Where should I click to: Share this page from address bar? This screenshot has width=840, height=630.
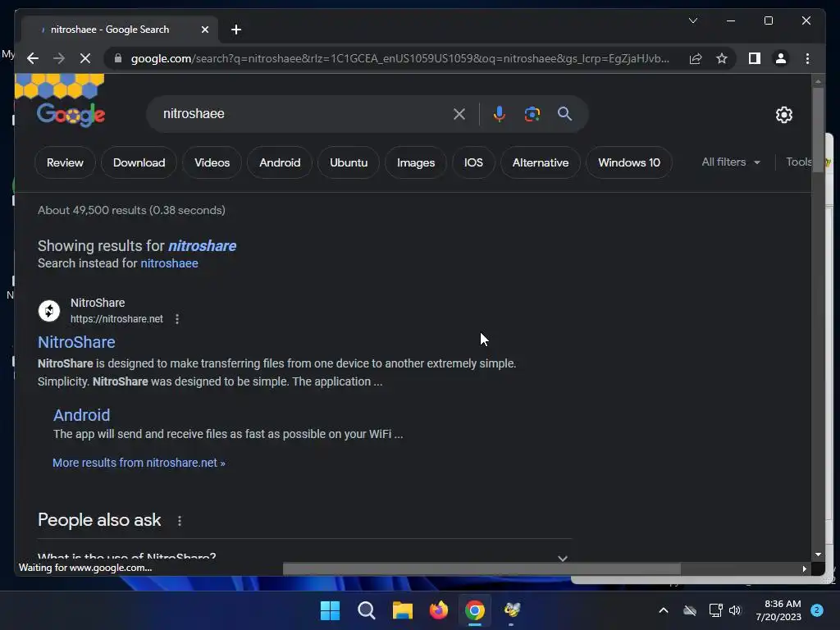696,58
